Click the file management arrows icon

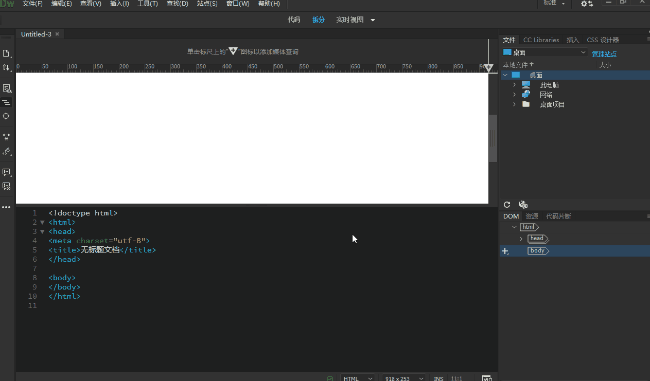click(6, 68)
